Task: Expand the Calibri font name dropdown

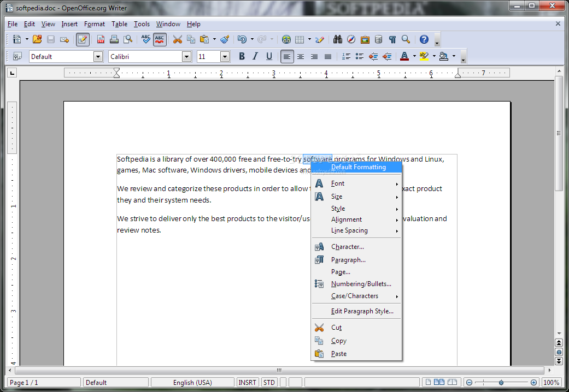Action: tap(186, 56)
